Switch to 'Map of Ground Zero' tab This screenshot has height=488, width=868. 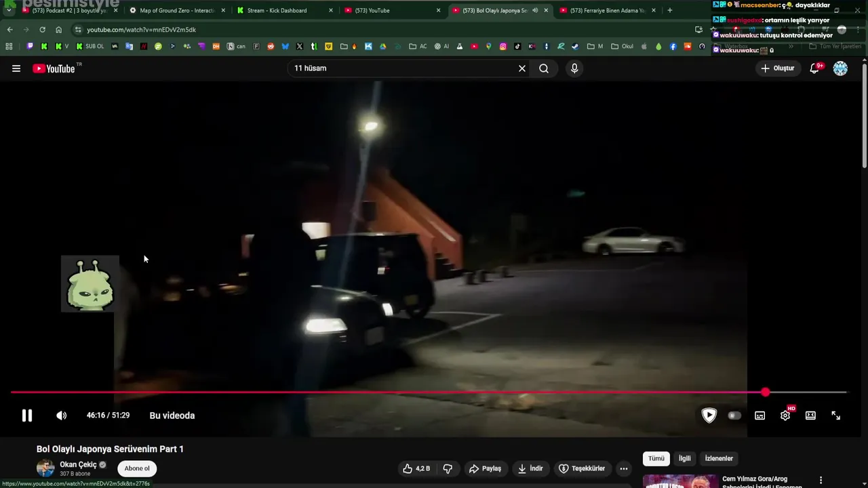[x=177, y=10]
